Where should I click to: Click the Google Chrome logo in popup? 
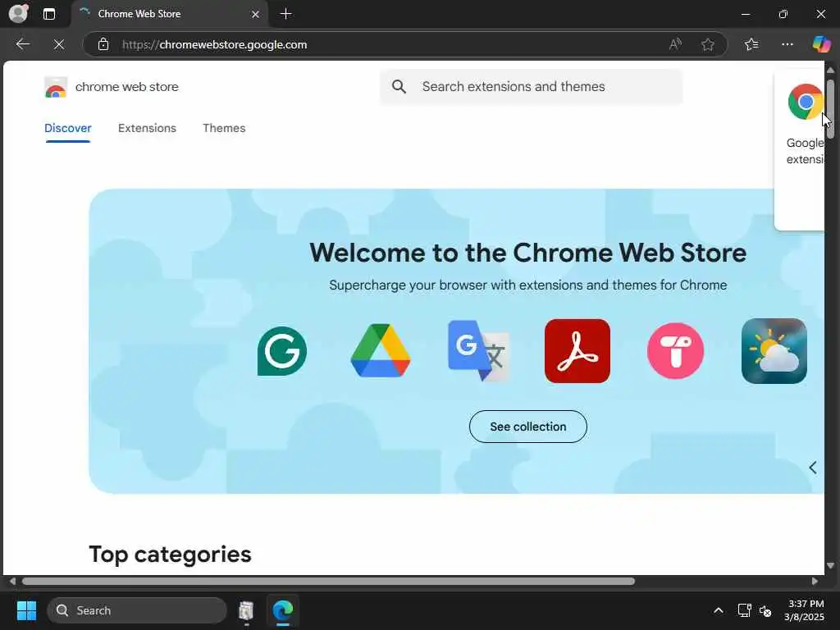point(805,102)
